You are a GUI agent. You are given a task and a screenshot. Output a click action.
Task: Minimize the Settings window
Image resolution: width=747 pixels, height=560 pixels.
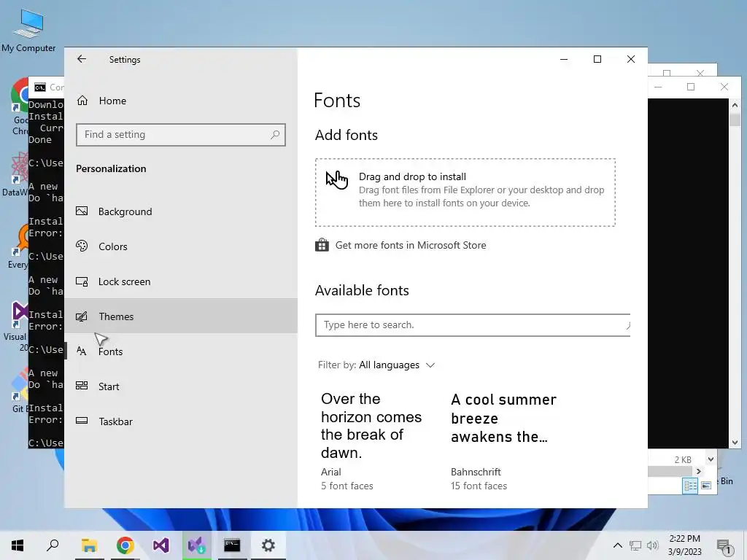(564, 59)
